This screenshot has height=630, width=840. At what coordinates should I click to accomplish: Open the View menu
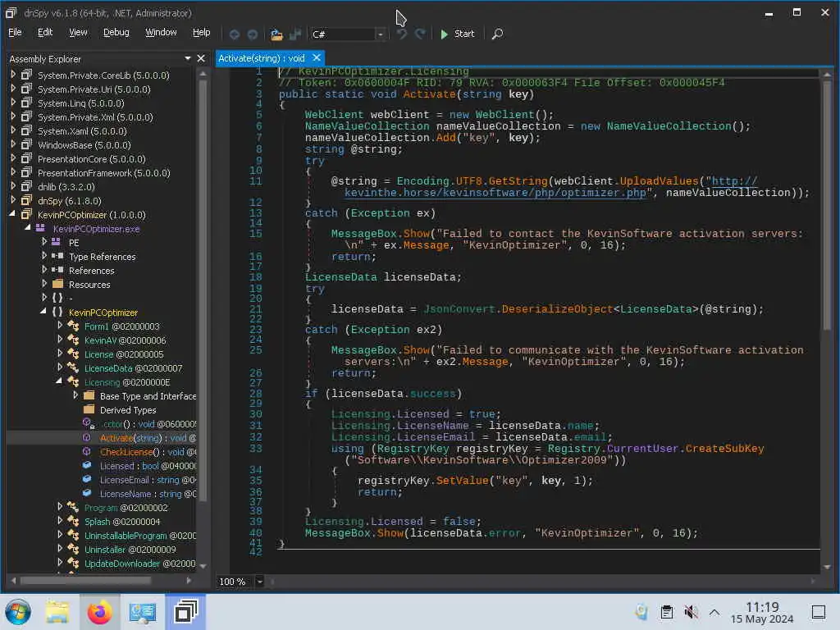78,32
